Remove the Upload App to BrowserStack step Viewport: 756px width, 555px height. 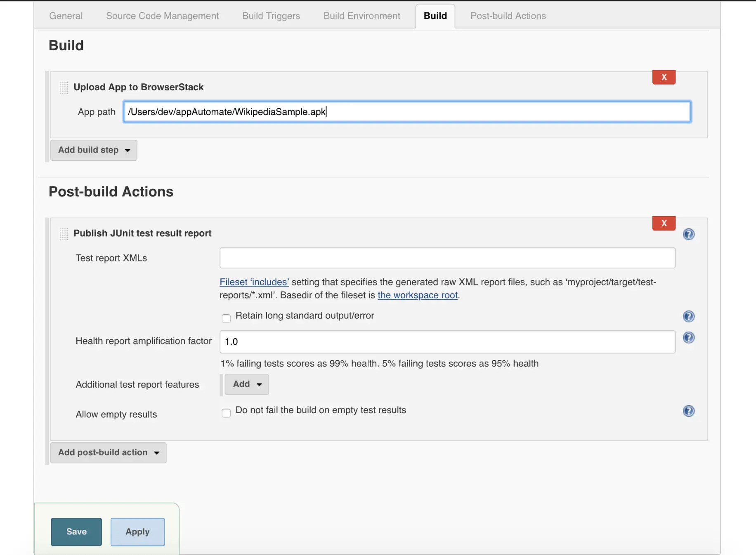(664, 77)
